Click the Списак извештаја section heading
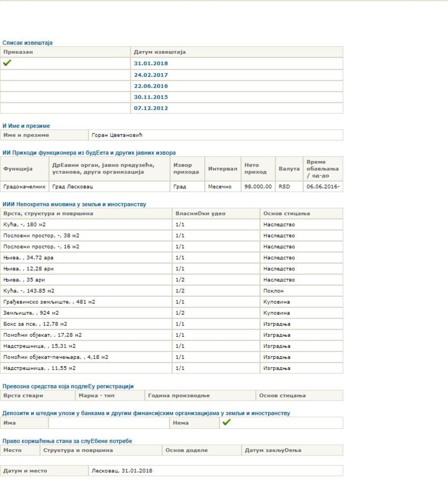Viewport: 448px width, 493px height. coord(27,43)
